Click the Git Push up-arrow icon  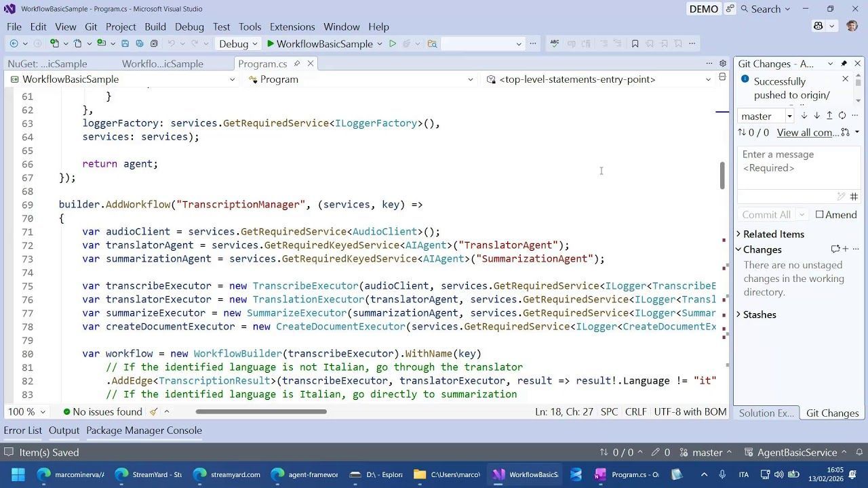[829, 116]
